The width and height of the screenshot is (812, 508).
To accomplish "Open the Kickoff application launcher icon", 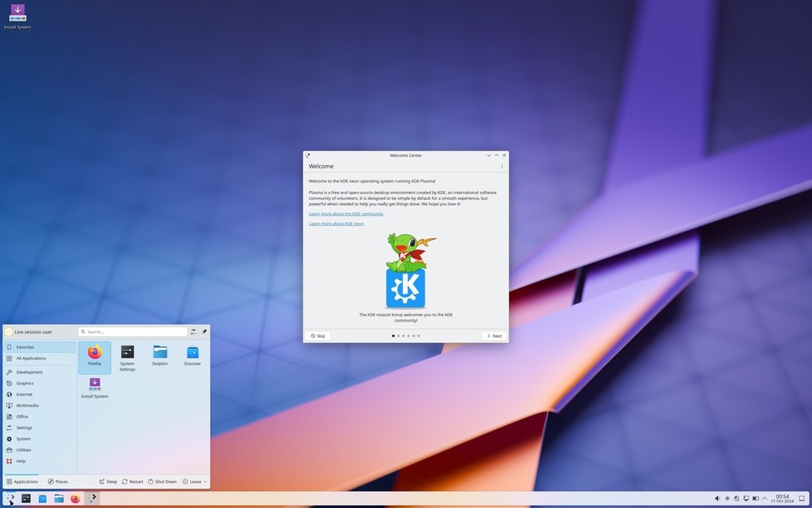I will click(x=10, y=498).
